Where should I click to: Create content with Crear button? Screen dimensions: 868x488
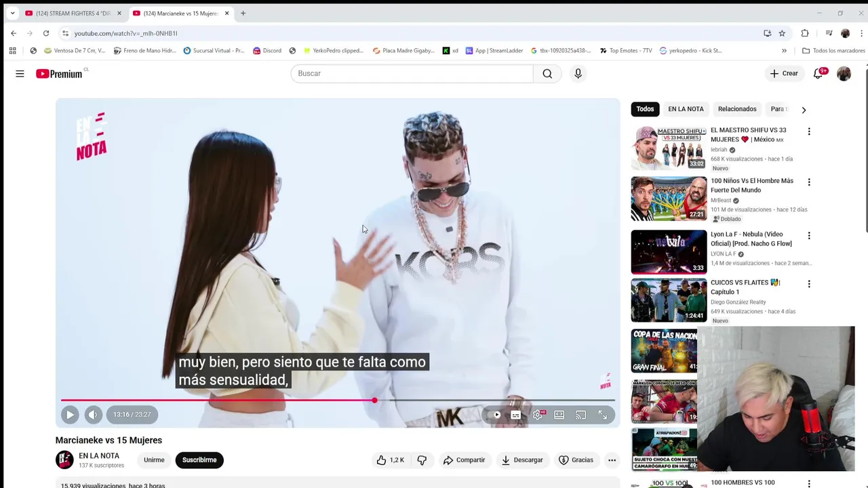[785, 73]
